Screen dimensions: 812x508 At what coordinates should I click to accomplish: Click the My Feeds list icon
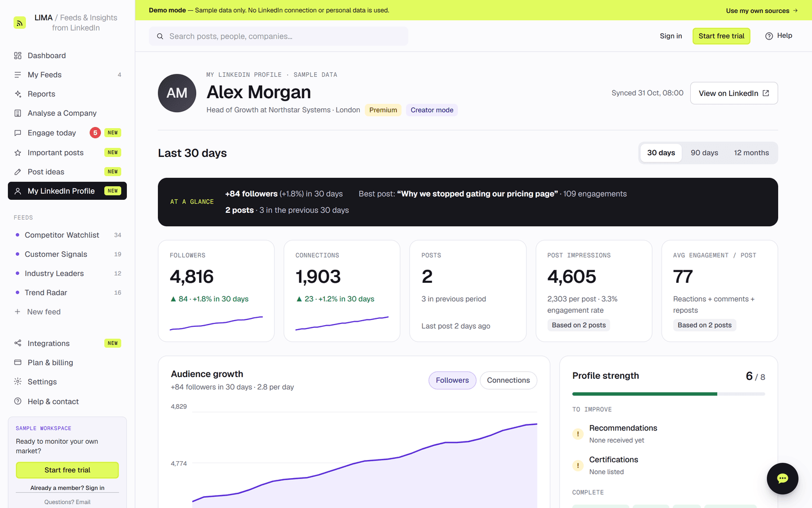click(x=17, y=75)
